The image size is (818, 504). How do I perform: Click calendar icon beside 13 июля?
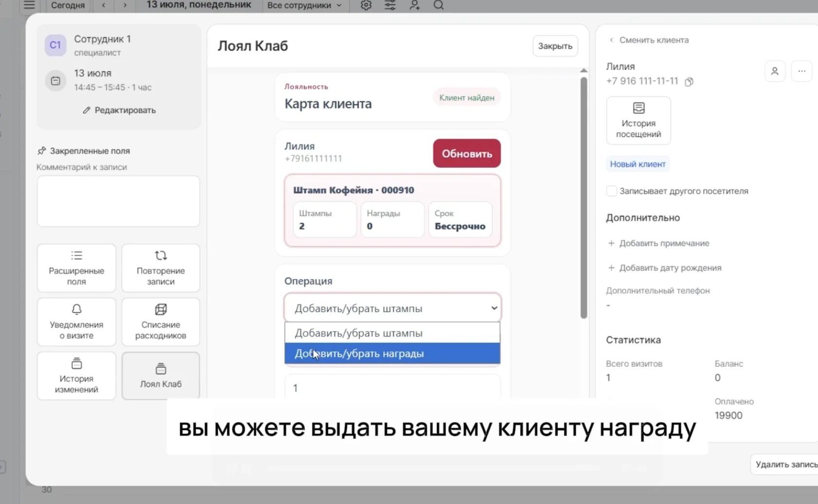[x=56, y=80]
